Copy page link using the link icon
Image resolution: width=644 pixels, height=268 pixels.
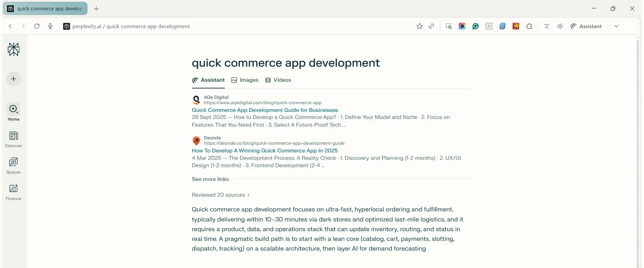[432, 26]
